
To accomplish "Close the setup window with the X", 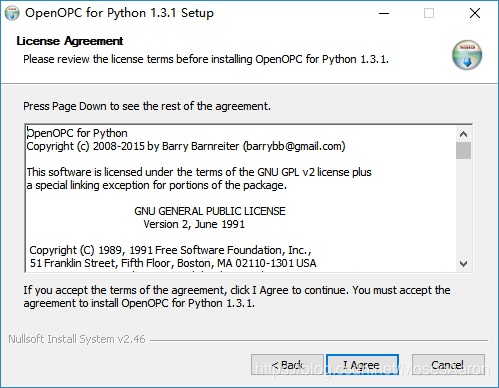I will pos(475,13).
